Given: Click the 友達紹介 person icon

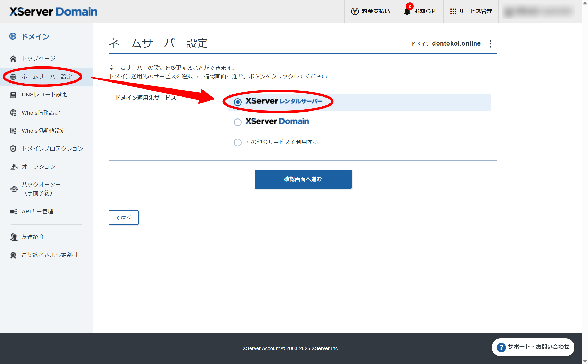Looking at the screenshot, I should 13,237.
